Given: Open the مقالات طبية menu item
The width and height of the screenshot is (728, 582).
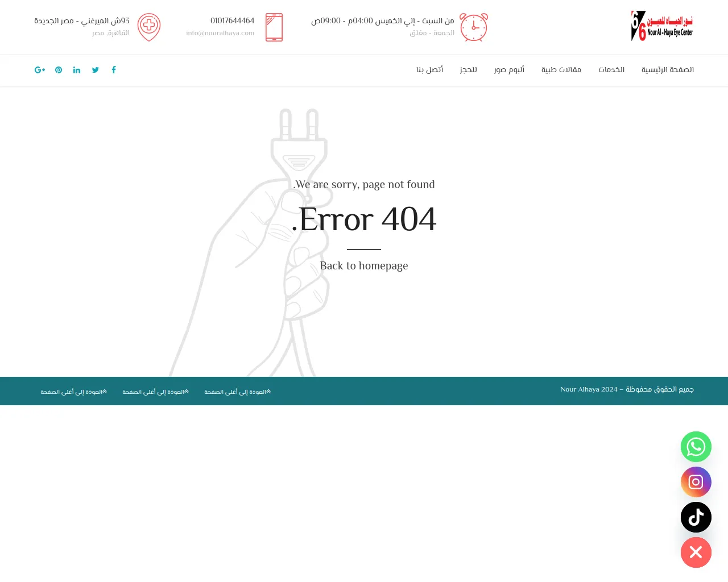Looking at the screenshot, I should (x=561, y=70).
